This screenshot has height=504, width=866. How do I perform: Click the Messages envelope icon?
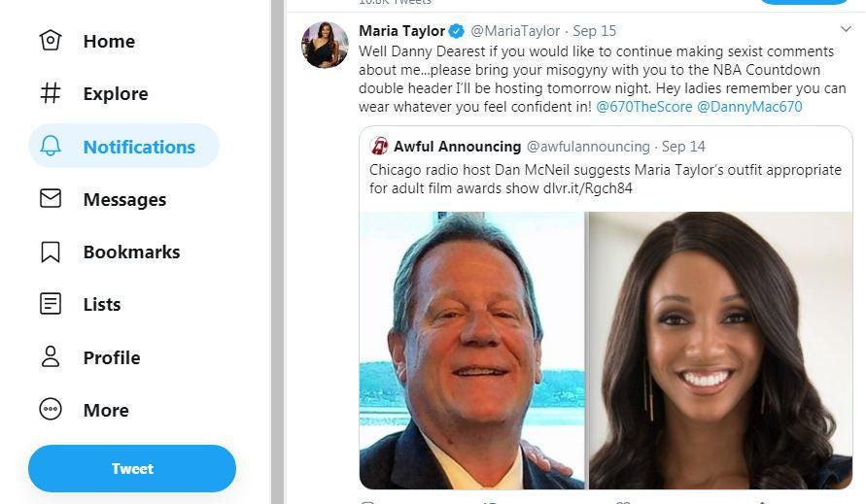click(x=51, y=199)
